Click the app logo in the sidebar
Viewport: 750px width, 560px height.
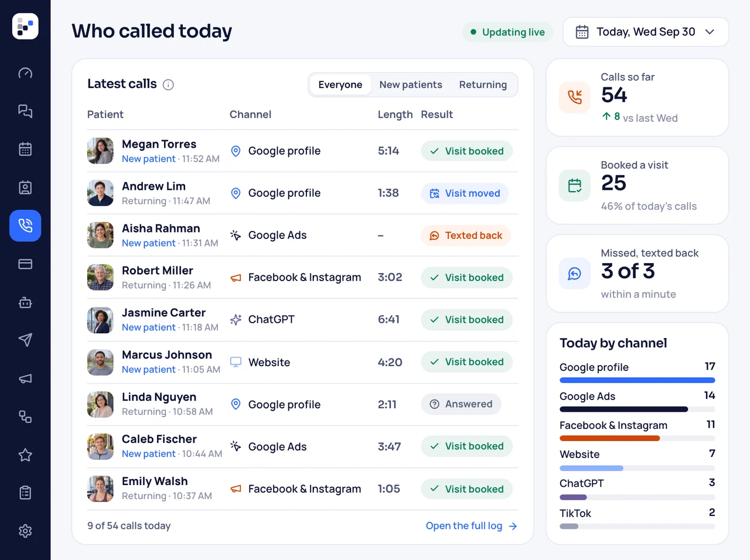pos(25,26)
